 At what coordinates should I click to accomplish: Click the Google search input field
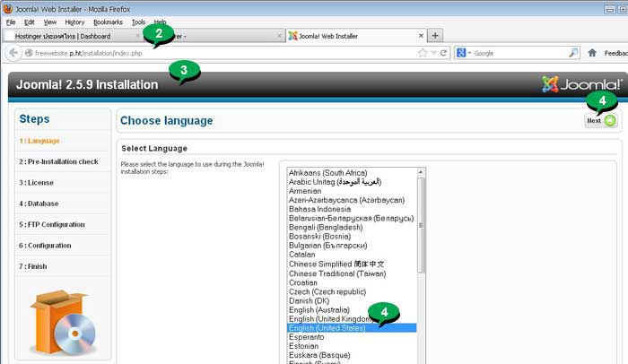point(520,53)
